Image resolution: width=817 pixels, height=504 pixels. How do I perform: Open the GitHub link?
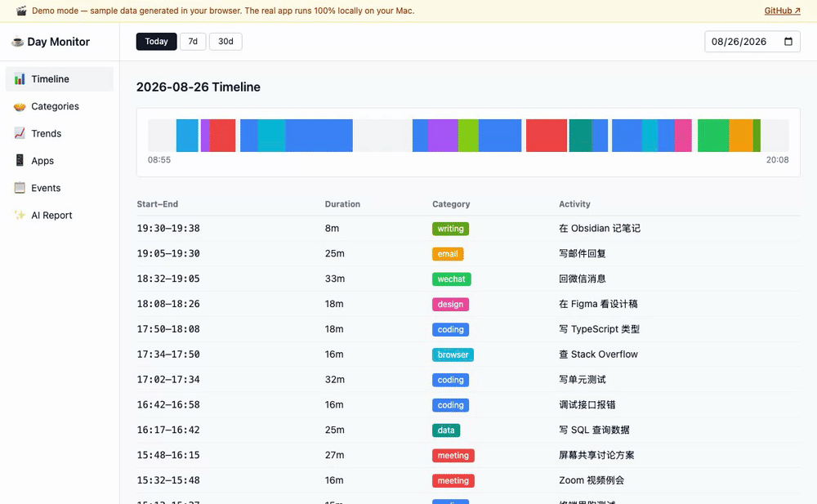782,11
